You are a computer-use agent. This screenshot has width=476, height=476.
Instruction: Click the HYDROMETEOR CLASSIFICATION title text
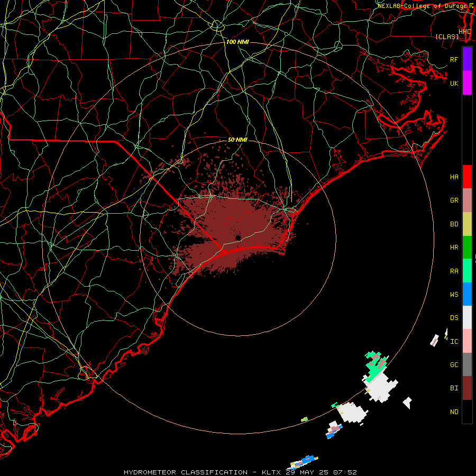(186, 472)
